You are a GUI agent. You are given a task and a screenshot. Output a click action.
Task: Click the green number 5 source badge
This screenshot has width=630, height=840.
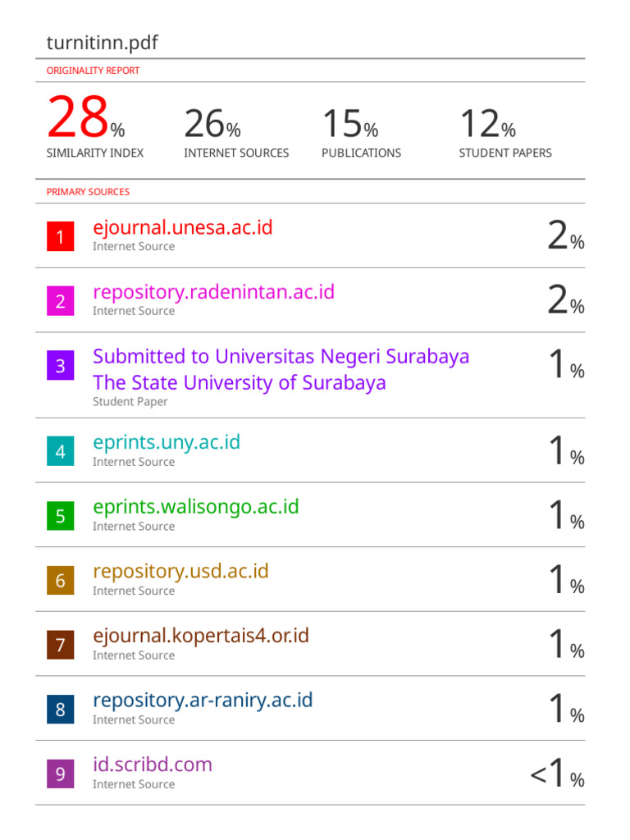coord(60,516)
